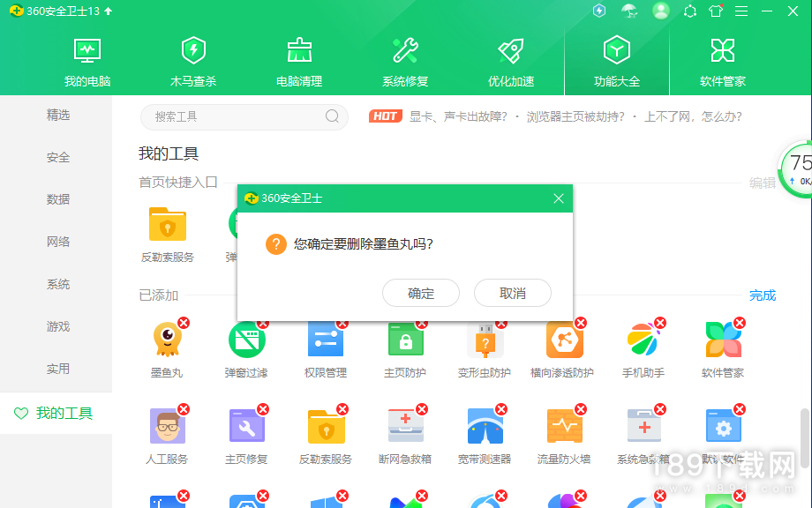Select 数据 category in sidebar
812x508 pixels.
click(x=58, y=199)
